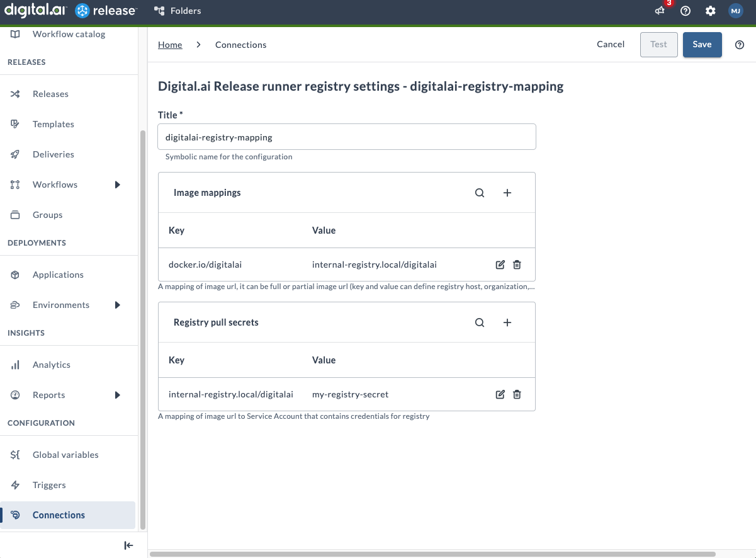Click the Cancel button
This screenshot has height=558, width=756.
click(x=611, y=44)
